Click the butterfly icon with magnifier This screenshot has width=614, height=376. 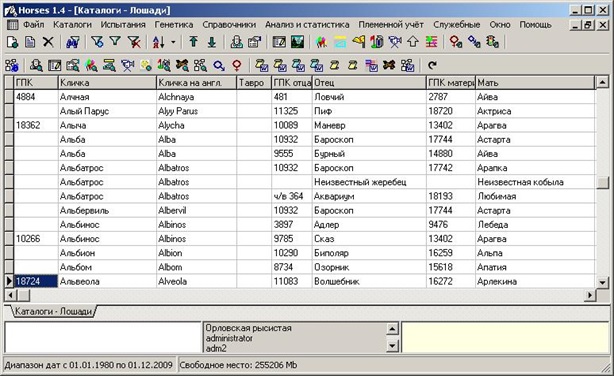coord(182,65)
